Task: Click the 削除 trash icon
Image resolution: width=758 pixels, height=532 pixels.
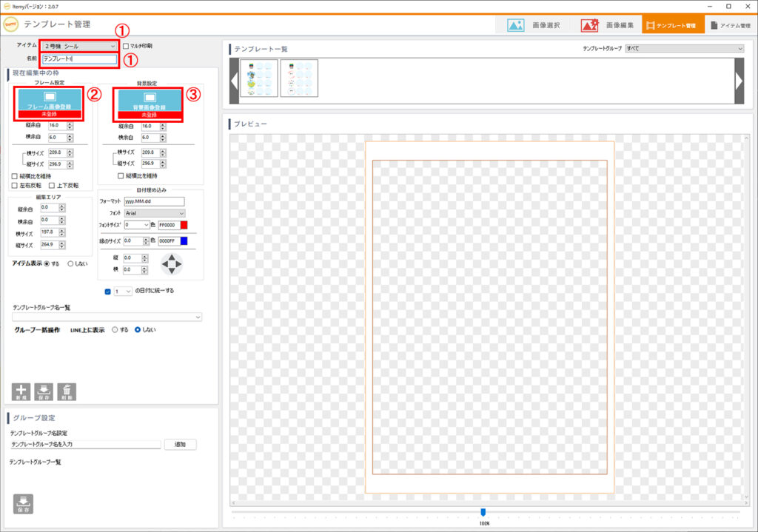Action: pyautogui.click(x=67, y=391)
